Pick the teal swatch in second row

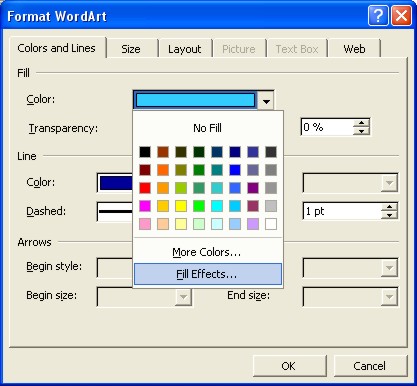tap(217, 170)
